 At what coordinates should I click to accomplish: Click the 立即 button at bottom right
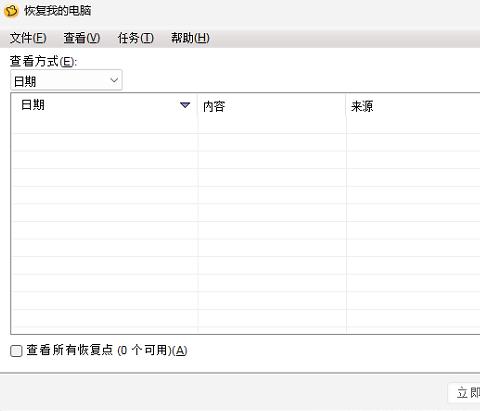(465, 393)
